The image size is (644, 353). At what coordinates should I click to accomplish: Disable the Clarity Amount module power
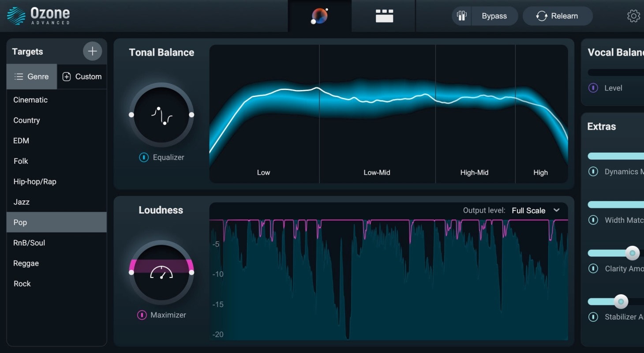pyautogui.click(x=593, y=269)
